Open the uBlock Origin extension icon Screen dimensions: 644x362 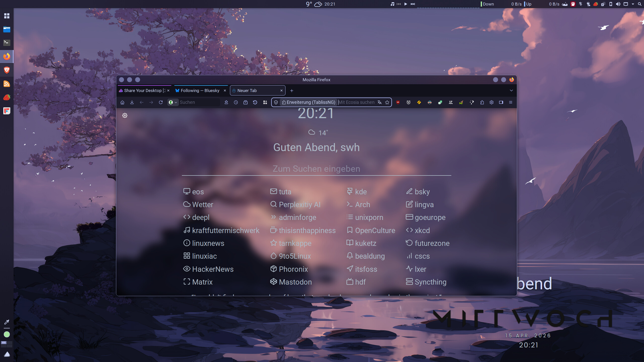pyautogui.click(x=398, y=102)
